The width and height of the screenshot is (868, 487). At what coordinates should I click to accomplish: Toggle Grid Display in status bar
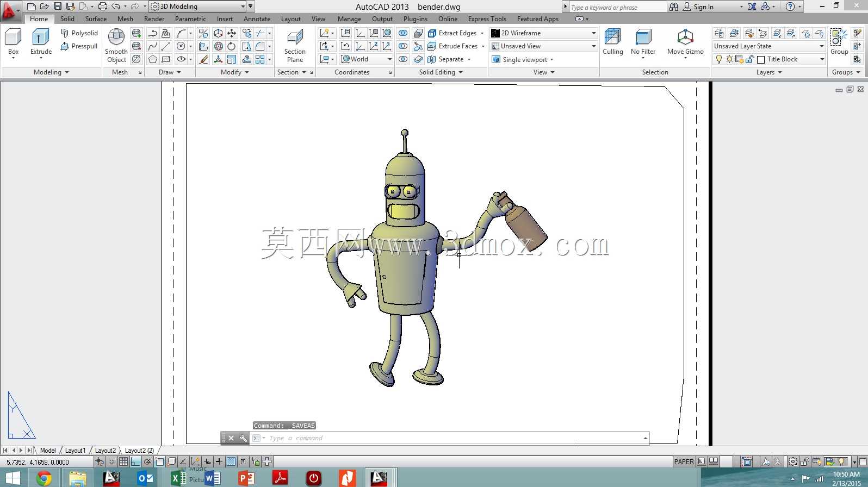coord(123,461)
